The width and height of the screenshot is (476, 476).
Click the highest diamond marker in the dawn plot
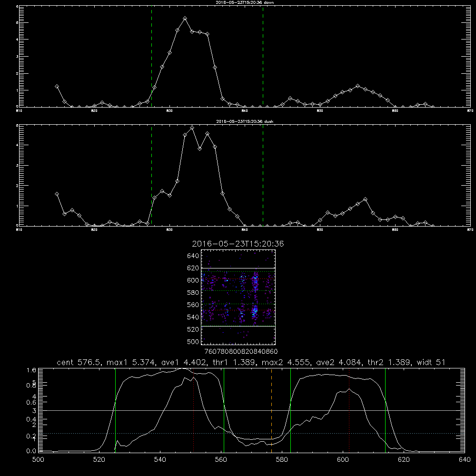pyautogui.click(x=185, y=19)
